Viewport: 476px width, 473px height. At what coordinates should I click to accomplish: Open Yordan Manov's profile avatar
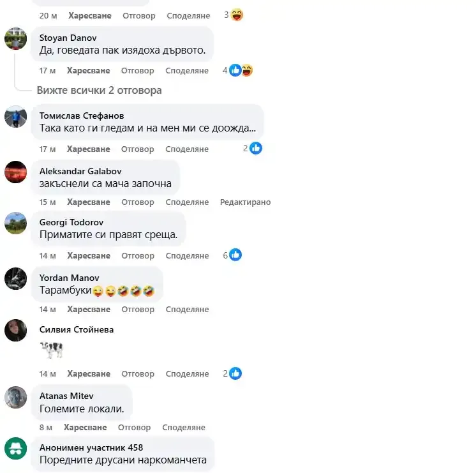point(15,278)
